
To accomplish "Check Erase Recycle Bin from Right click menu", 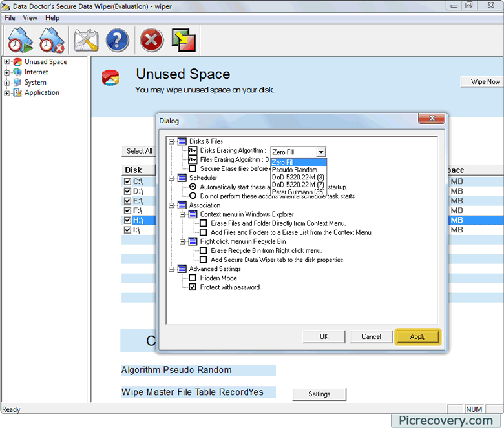I will (204, 250).
